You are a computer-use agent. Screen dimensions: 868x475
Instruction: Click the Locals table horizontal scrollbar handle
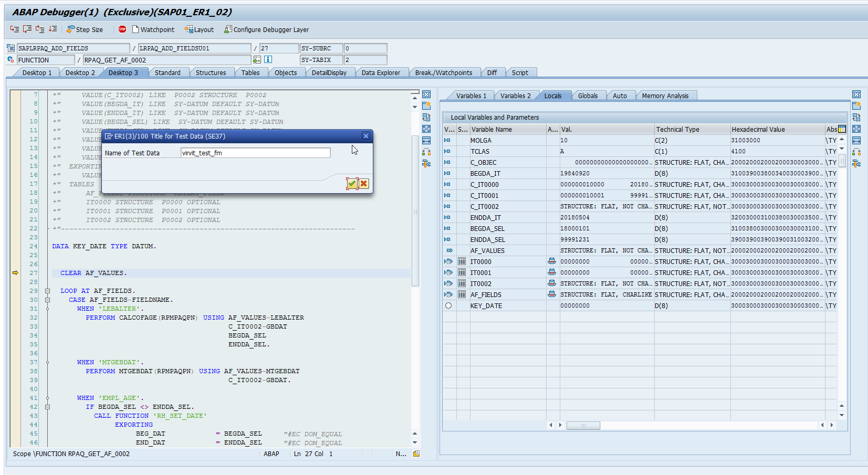[583, 425]
